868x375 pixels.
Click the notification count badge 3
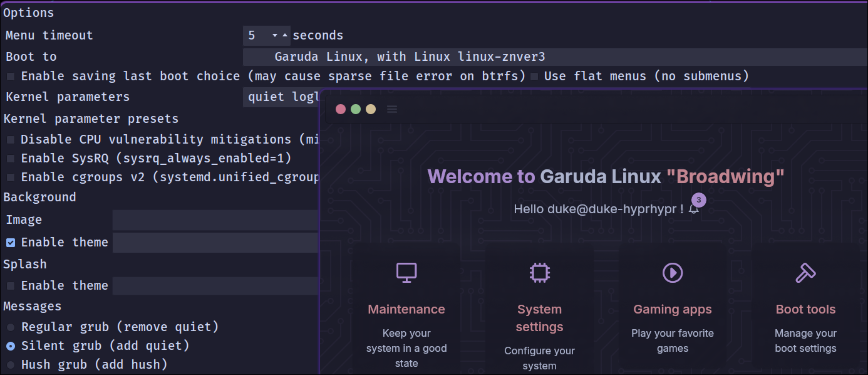(x=700, y=200)
